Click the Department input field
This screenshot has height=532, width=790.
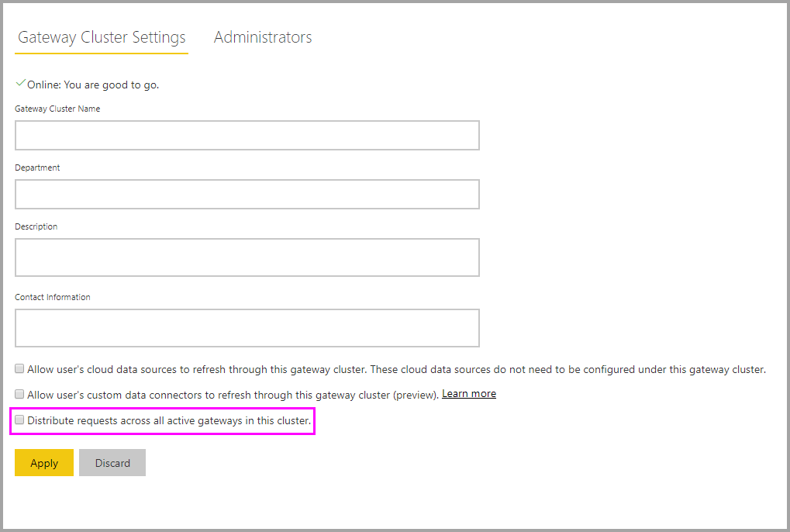coord(247,194)
